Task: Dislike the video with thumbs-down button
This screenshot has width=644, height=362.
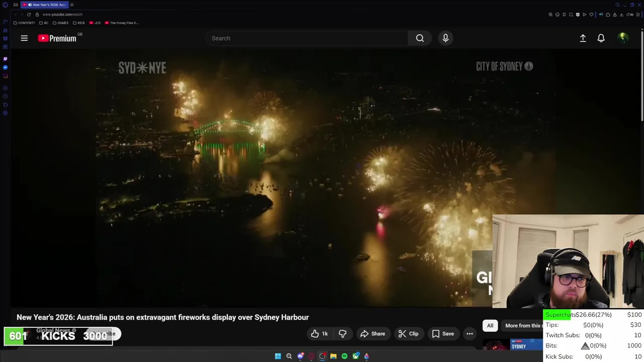Action: point(343,334)
